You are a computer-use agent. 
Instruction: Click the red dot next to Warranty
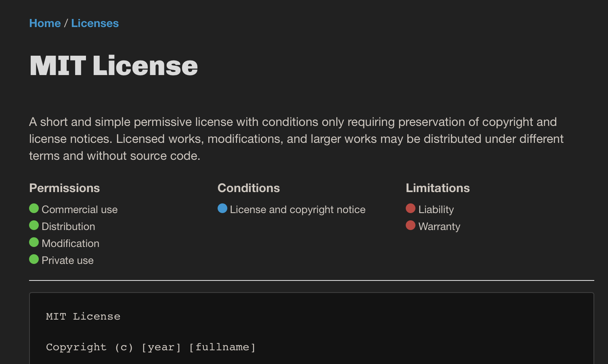click(411, 226)
